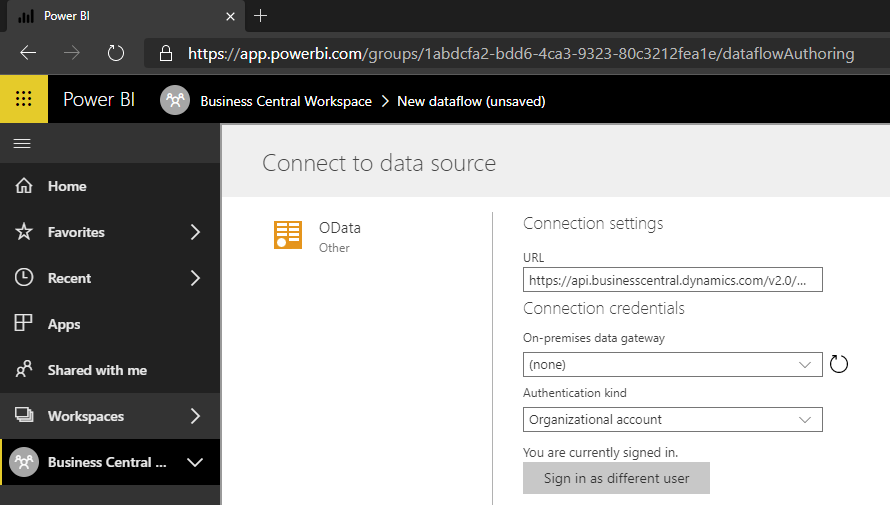Click the Power BI logo text in the header
This screenshot has width=890, height=505.
click(x=99, y=99)
